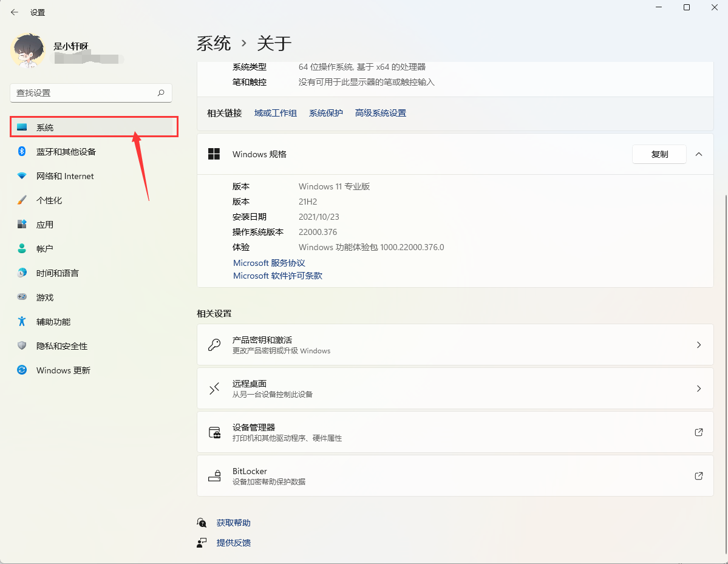This screenshot has height=564, width=728.
Task: Open 远程桌面 settings
Action: click(455, 389)
